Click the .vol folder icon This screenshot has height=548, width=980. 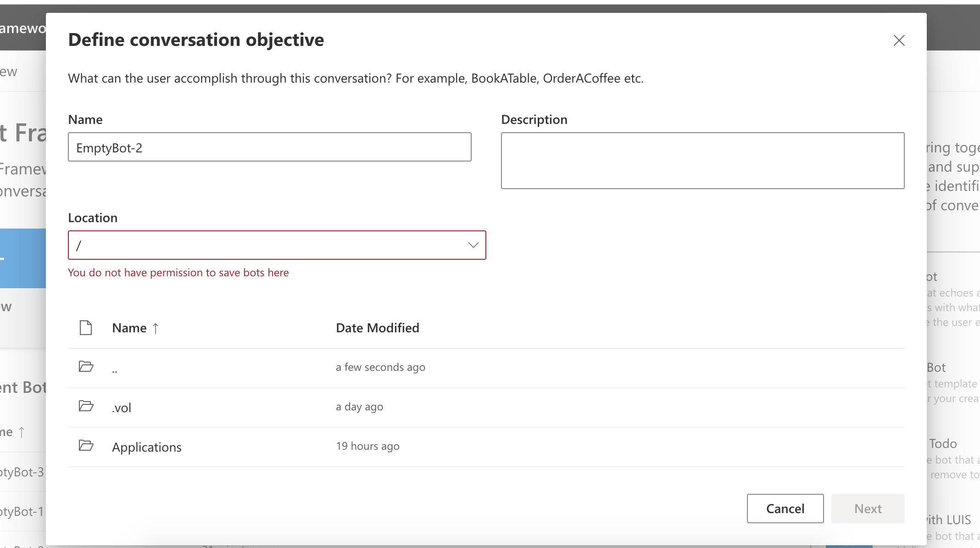(86, 406)
